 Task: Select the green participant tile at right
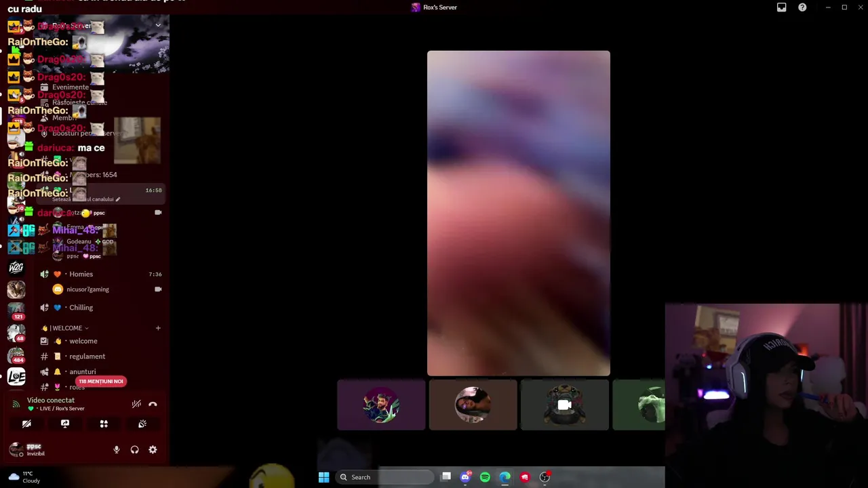(639, 405)
